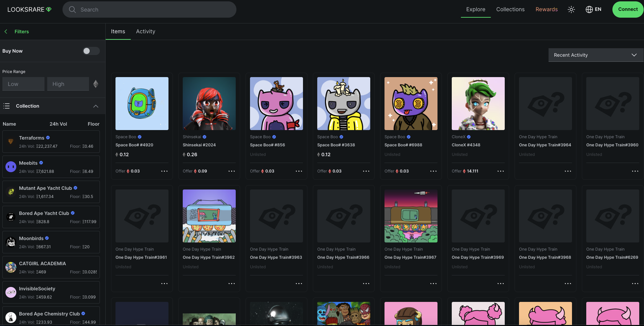The width and height of the screenshot is (644, 326).
Task: Click the Space Boo# #6988 title
Action: coord(403,145)
